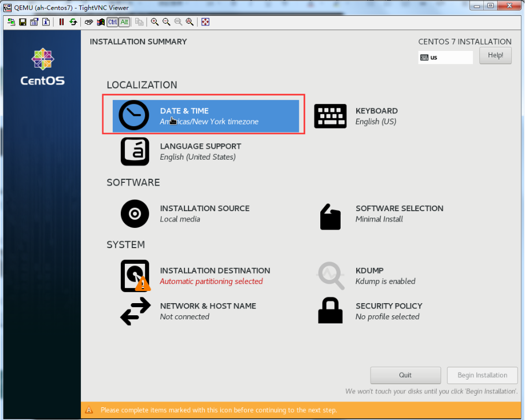The height and width of the screenshot is (420, 525).
Task: Refresh the screen with the green arrows icon
Action: pos(73,22)
